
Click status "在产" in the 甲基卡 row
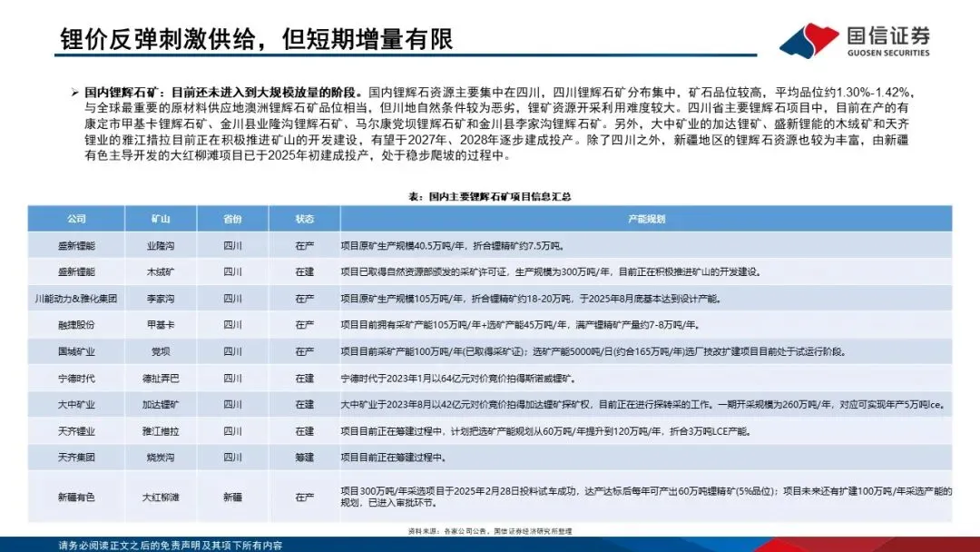pos(304,325)
